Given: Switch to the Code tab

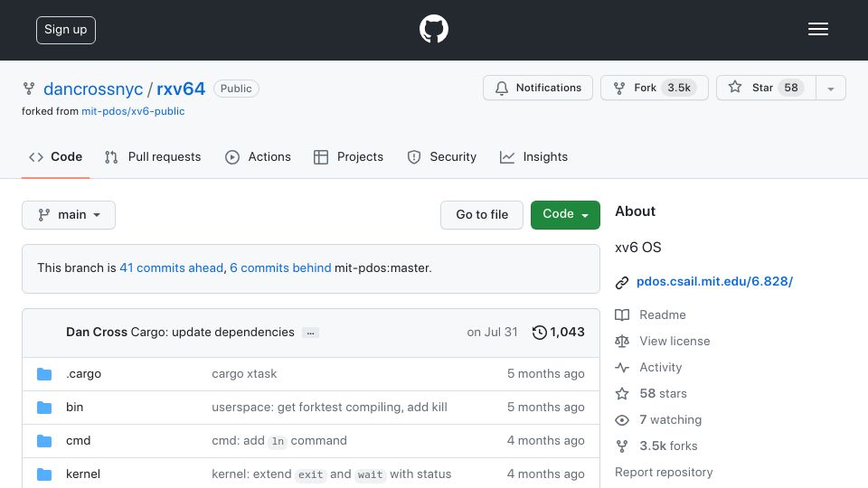Looking at the screenshot, I should [x=55, y=157].
